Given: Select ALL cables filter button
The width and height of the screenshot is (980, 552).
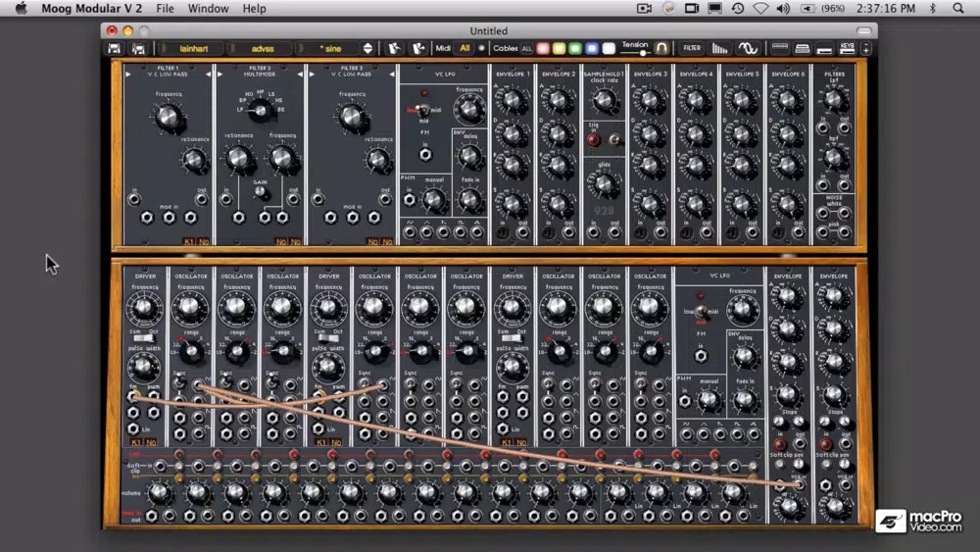Looking at the screenshot, I should pyautogui.click(x=527, y=49).
